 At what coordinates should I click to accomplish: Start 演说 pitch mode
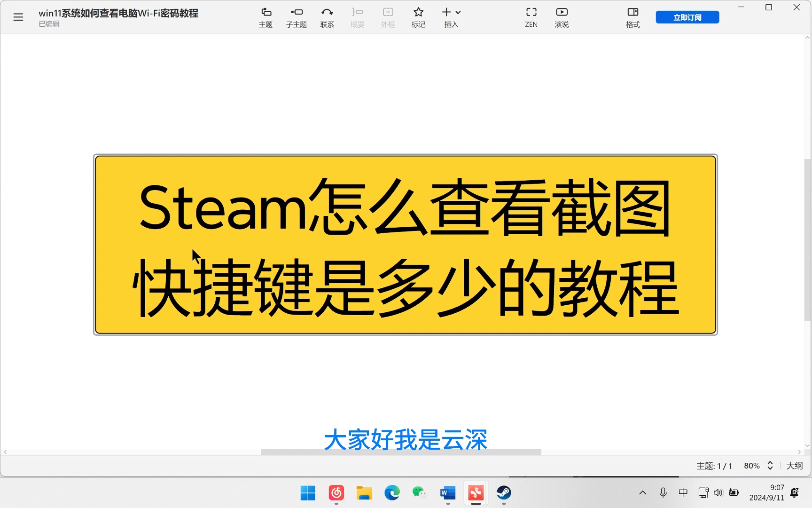[x=562, y=17]
